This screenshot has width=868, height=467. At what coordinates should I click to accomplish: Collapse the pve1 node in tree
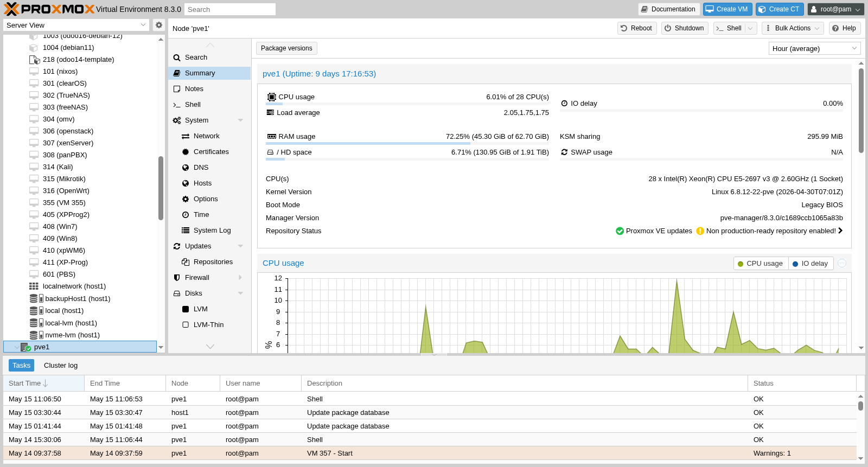[17, 347]
